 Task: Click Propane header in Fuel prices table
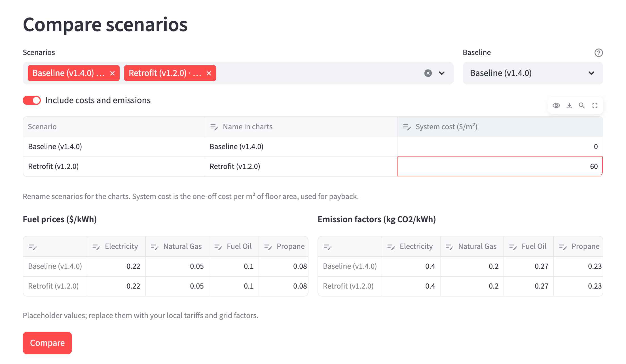pos(284,246)
